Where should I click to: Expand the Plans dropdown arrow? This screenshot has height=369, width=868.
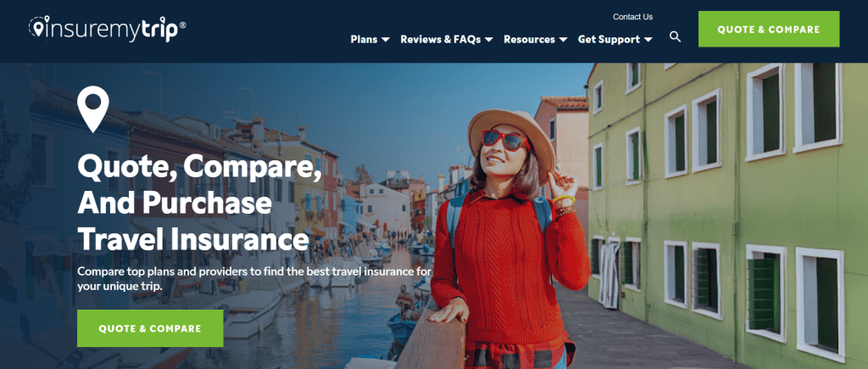[386, 40]
